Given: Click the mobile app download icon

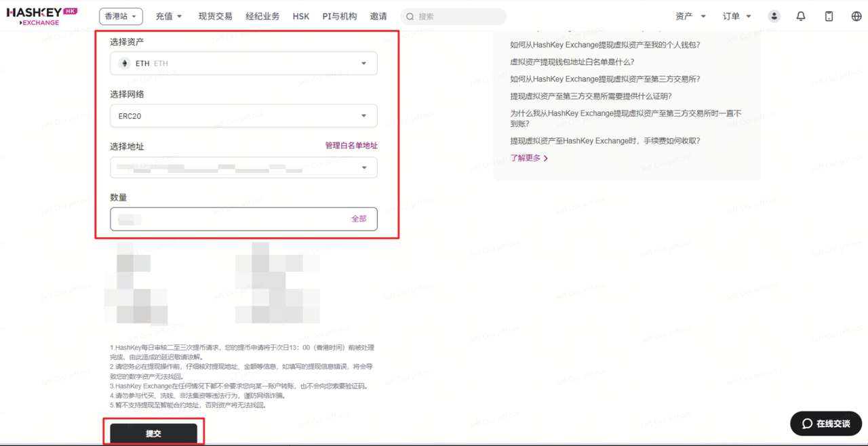Looking at the screenshot, I should point(829,16).
